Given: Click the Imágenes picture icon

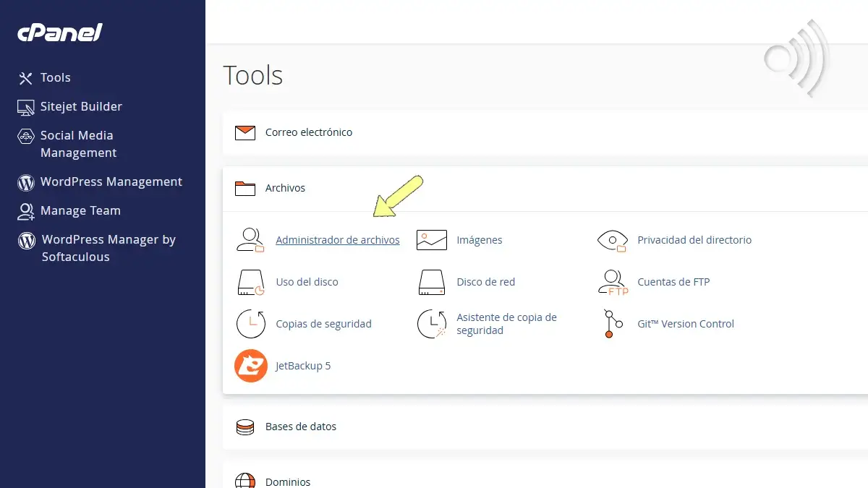Looking at the screenshot, I should [431, 239].
